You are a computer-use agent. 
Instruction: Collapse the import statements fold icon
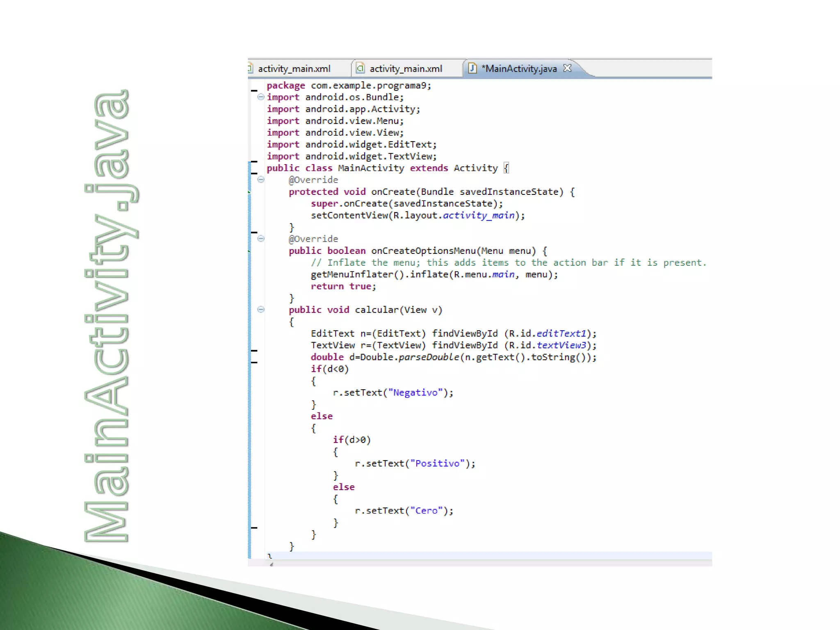260,97
